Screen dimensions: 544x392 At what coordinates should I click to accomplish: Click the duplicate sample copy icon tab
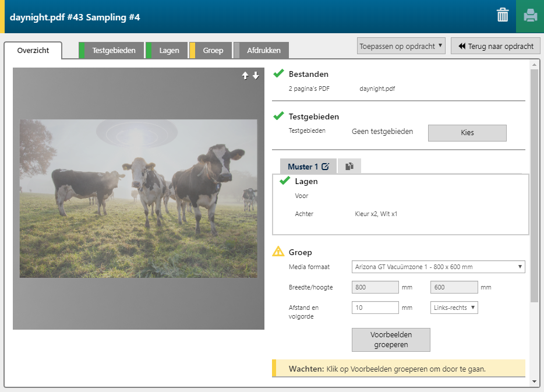point(349,167)
